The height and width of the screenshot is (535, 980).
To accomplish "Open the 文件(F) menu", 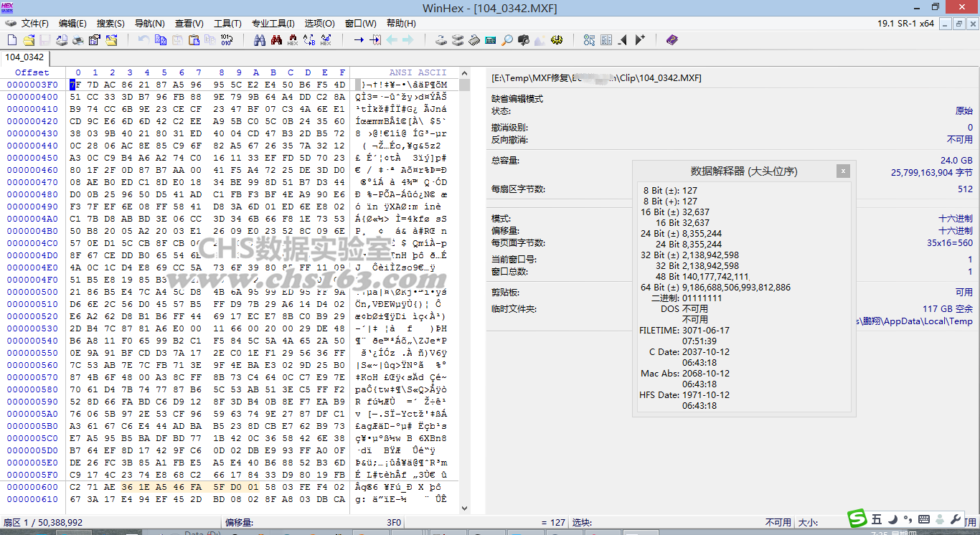I will tap(35, 24).
